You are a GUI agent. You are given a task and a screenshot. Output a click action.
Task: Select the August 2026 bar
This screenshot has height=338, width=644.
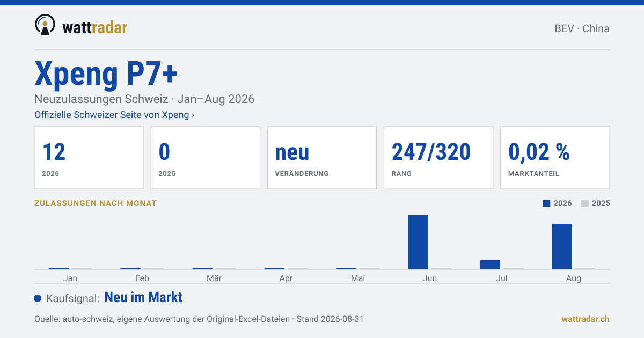click(562, 246)
